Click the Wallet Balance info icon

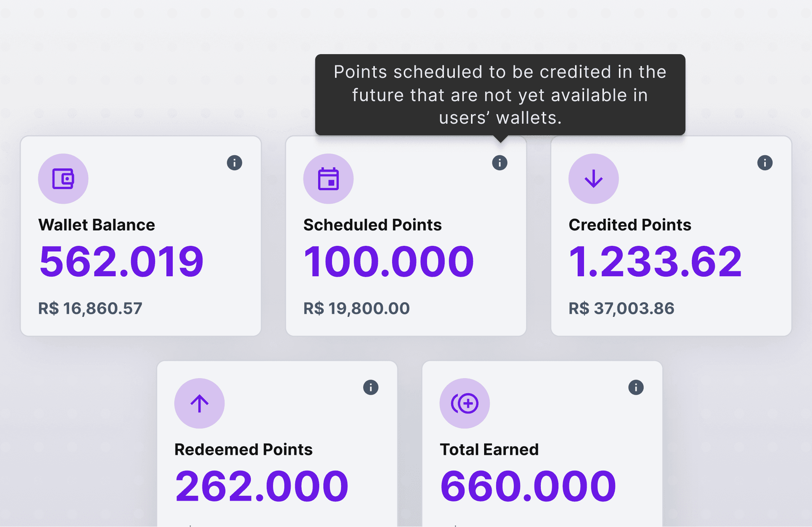point(234,163)
